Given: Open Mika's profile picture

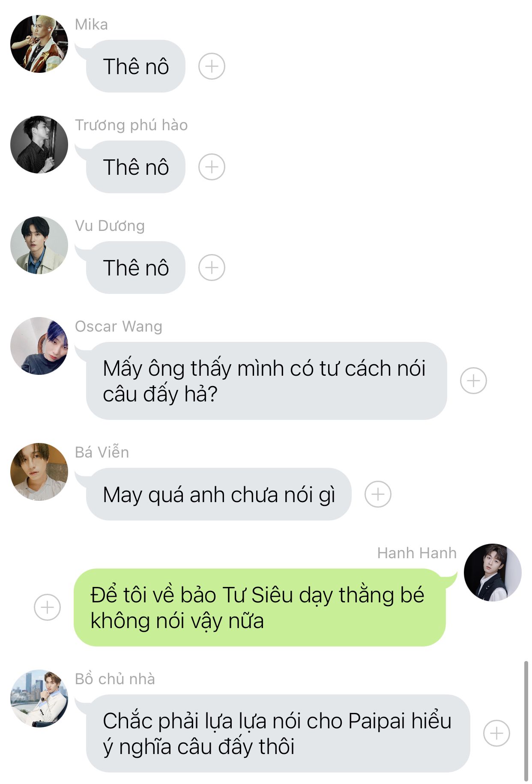Looking at the screenshot, I should tap(39, 44).
